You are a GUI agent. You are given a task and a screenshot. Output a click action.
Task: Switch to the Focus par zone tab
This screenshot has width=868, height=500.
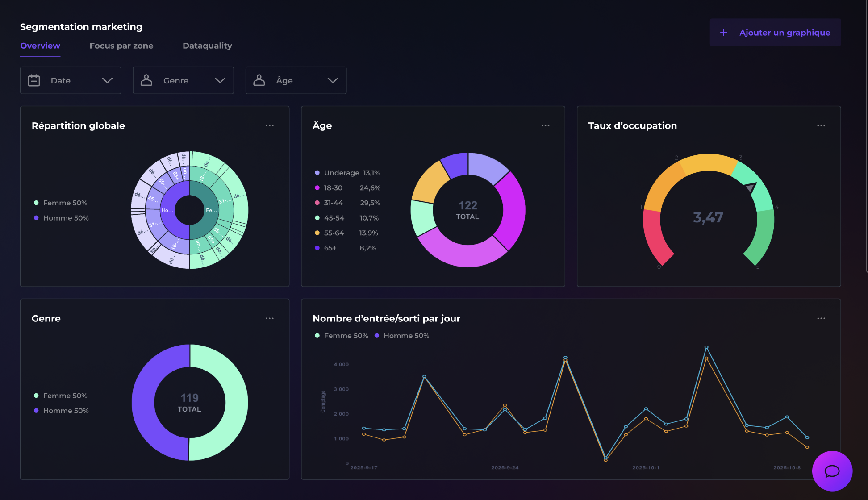(x=121, y=45)
